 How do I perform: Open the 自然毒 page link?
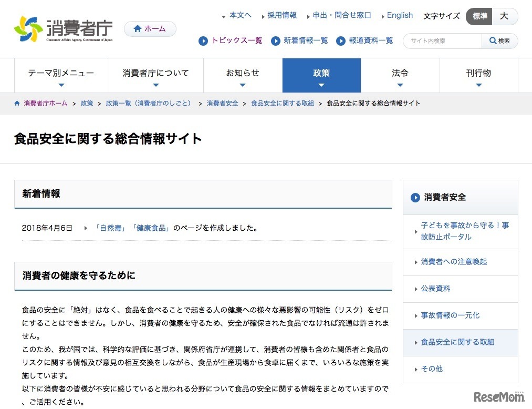point(111,228)
